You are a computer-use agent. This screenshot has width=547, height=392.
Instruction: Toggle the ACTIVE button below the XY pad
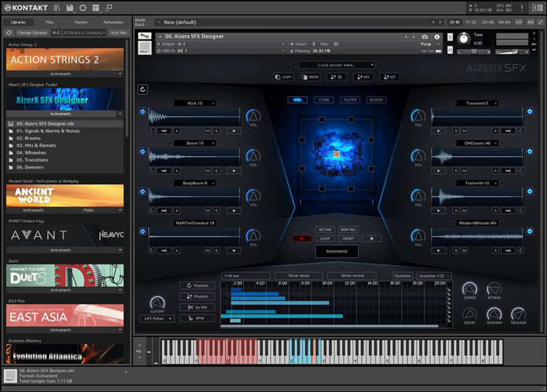point(325,230)
